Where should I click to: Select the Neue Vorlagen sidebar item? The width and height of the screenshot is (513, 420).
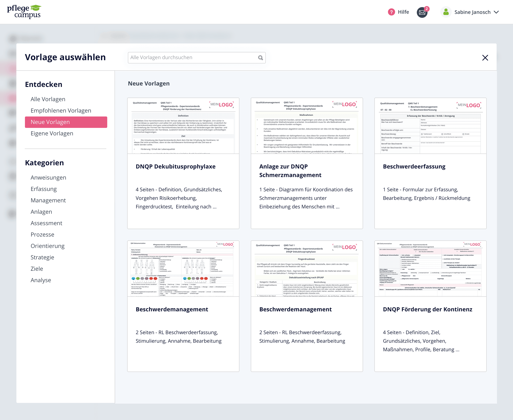66,122
